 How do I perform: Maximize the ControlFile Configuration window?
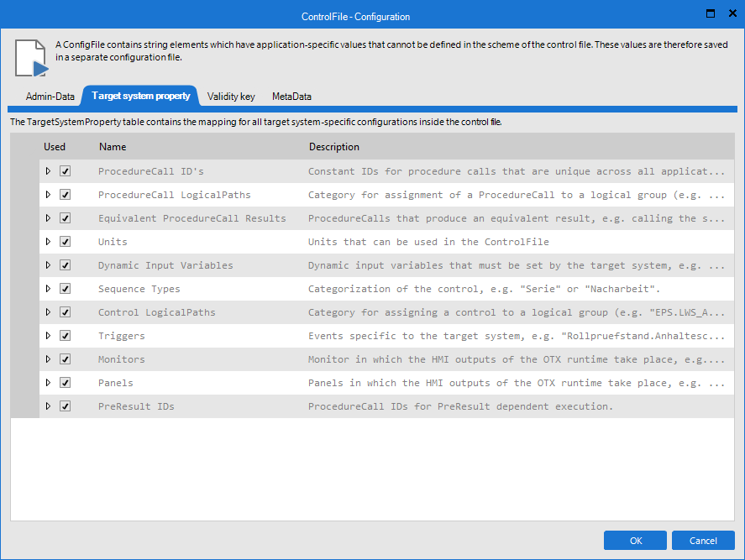[x=711, y=14]
